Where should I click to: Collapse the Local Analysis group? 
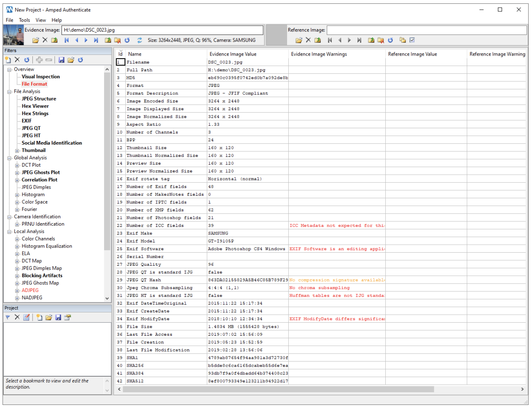click(x=9, y=232)
